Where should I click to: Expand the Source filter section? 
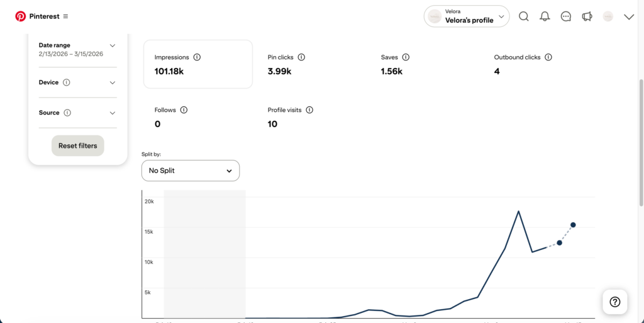click(x=113, y=113)
